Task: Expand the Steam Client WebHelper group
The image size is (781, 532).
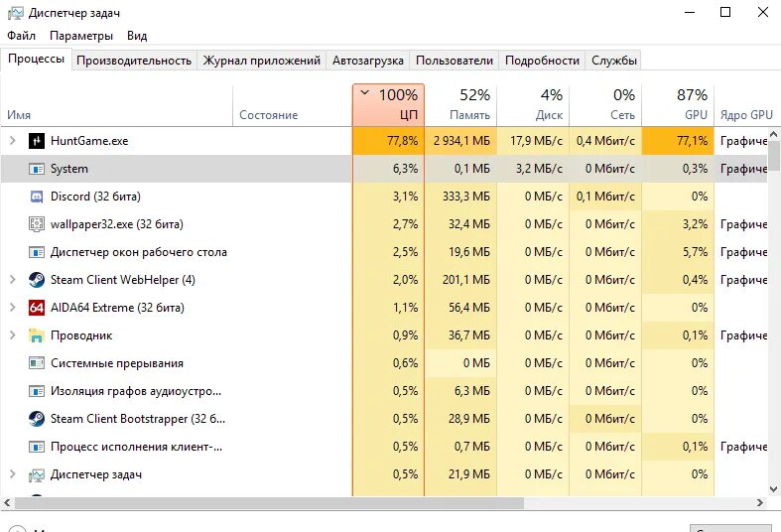Action: pyautogui.click(x=13, y=280)
